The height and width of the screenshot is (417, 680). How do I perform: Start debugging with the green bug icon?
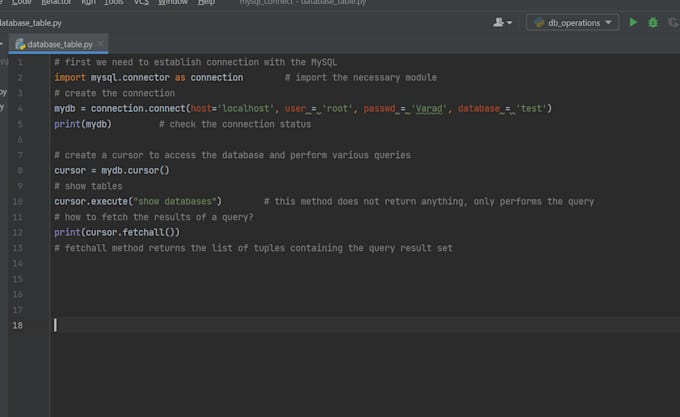pos(653,22)
